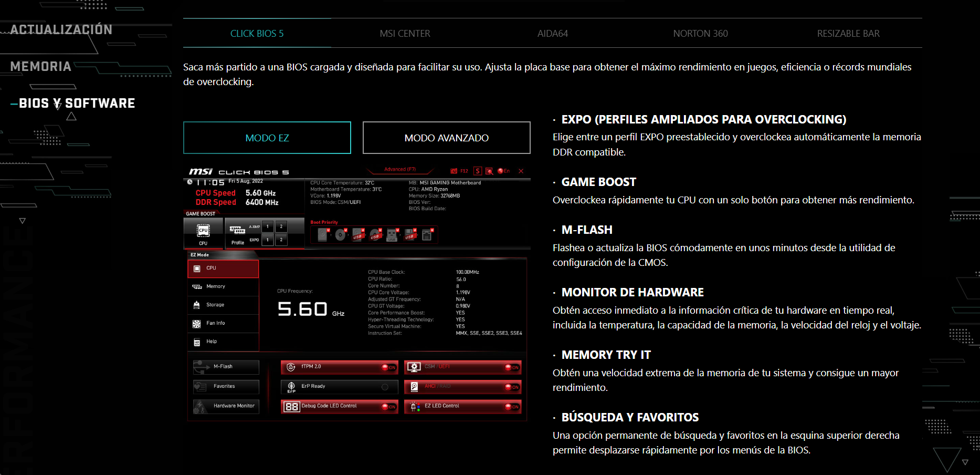This screenshot has height=475, width=980.
Task: Click the red X icon in BIOS header
Action: point(521,171)
